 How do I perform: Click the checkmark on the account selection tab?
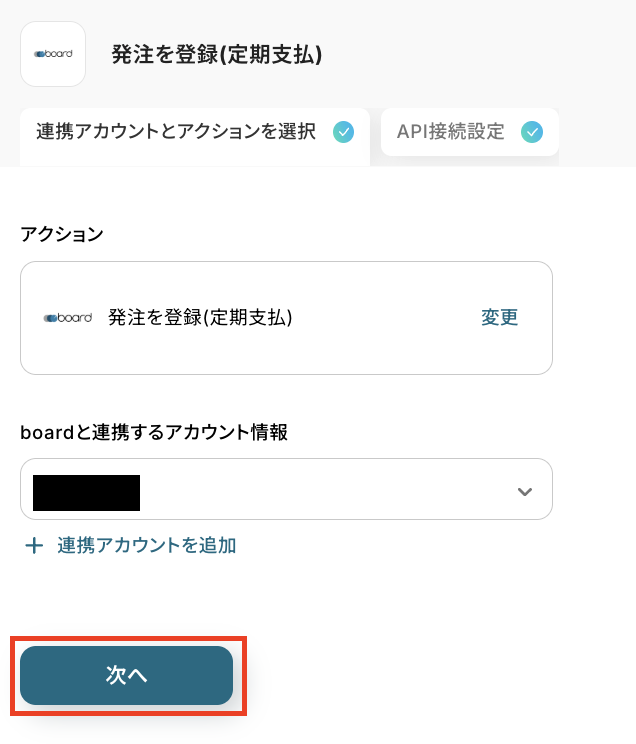pos(343,132)
